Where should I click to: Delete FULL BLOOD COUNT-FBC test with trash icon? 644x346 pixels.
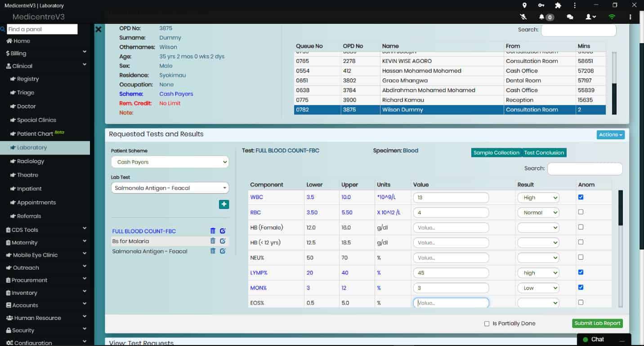[x=213, y=231]
